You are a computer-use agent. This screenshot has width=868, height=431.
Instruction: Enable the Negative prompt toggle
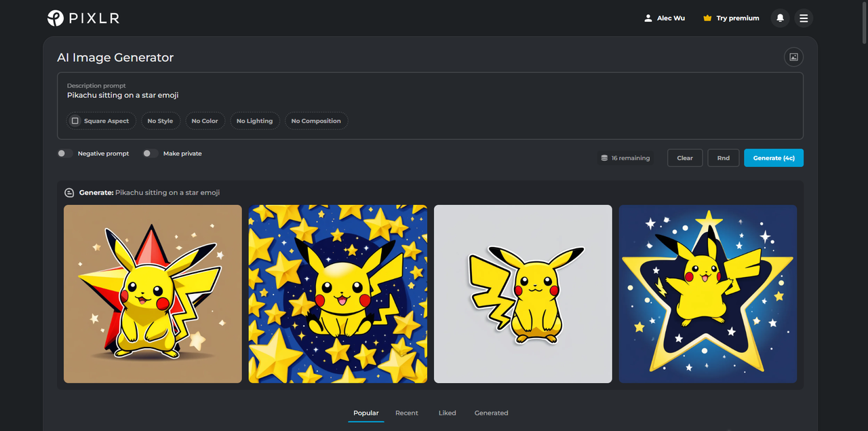click(x=65, y=153)
